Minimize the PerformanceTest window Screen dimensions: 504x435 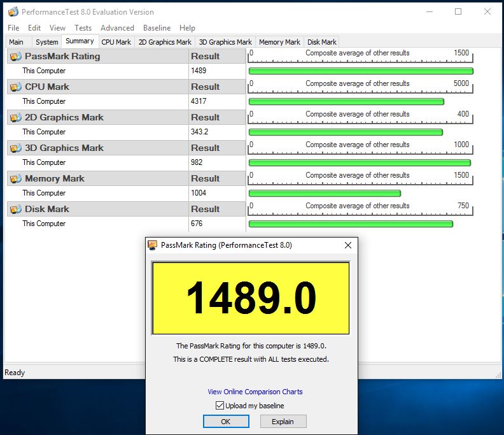point(430,12)
